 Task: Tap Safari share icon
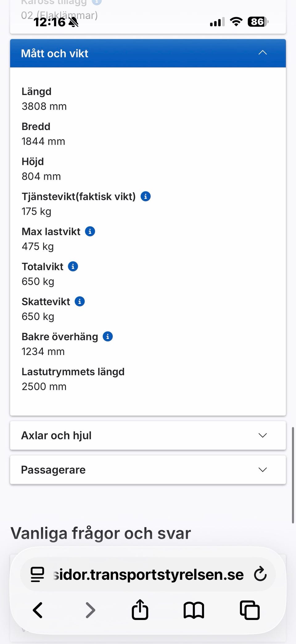pyautogui.click(x=140, y=610)
